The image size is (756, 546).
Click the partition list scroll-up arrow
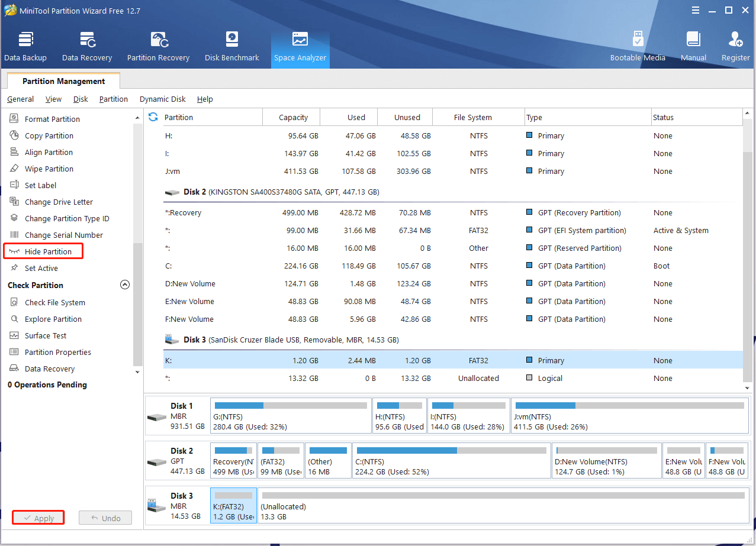(748, 114)
